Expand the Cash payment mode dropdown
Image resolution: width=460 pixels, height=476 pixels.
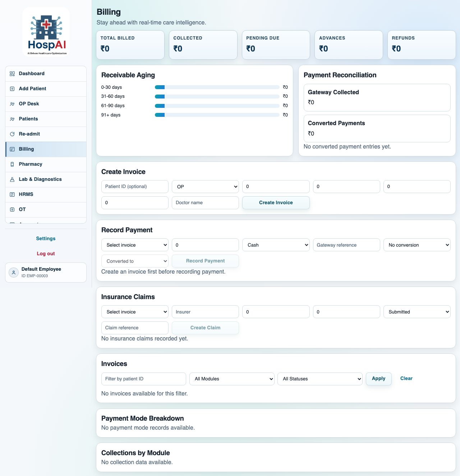(x=276, y=245)
